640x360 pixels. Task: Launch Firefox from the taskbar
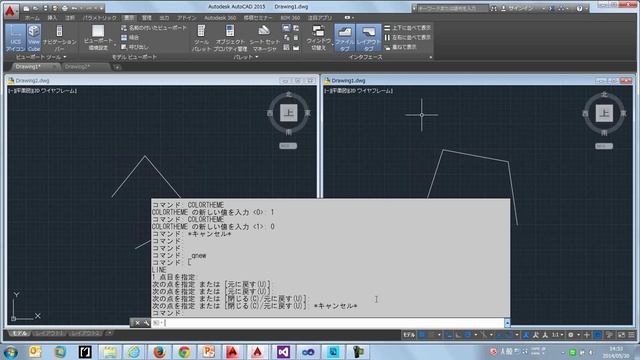tap(159, 351)
